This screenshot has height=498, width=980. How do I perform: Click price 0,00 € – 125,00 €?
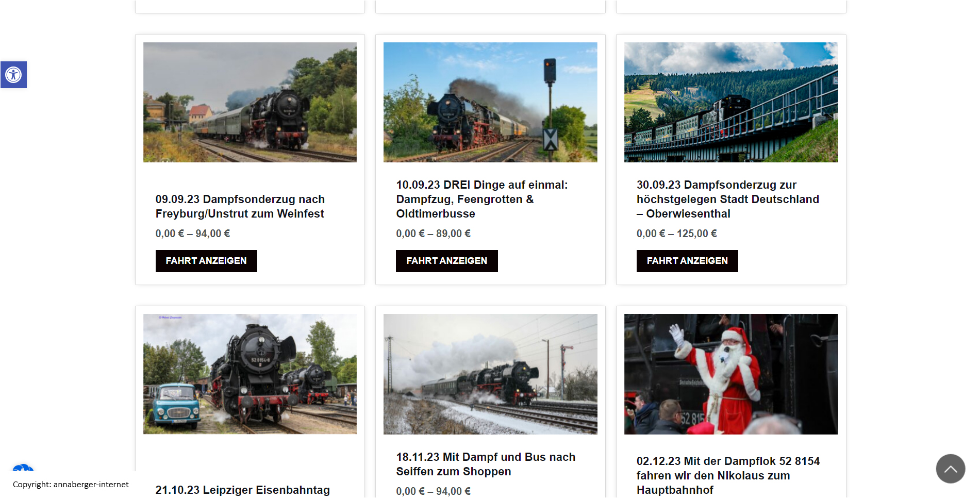click(x=676, y=234)
